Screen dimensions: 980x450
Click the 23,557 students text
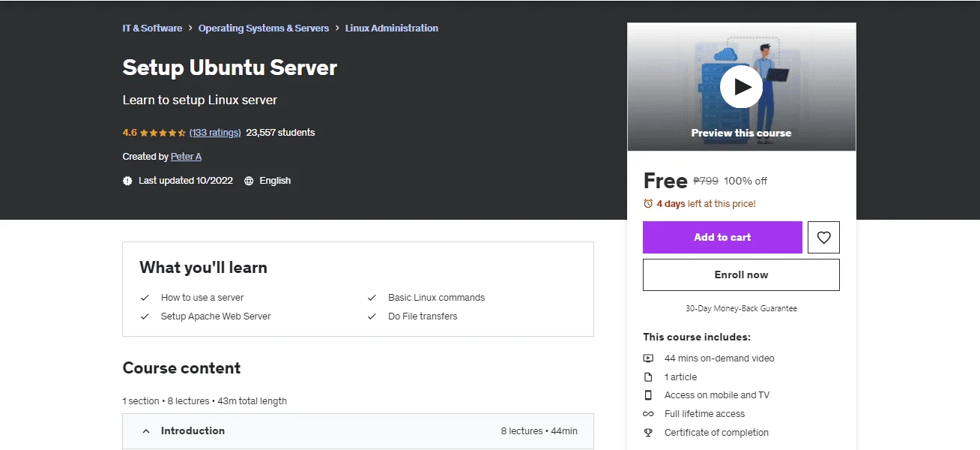tap(280, 133)
